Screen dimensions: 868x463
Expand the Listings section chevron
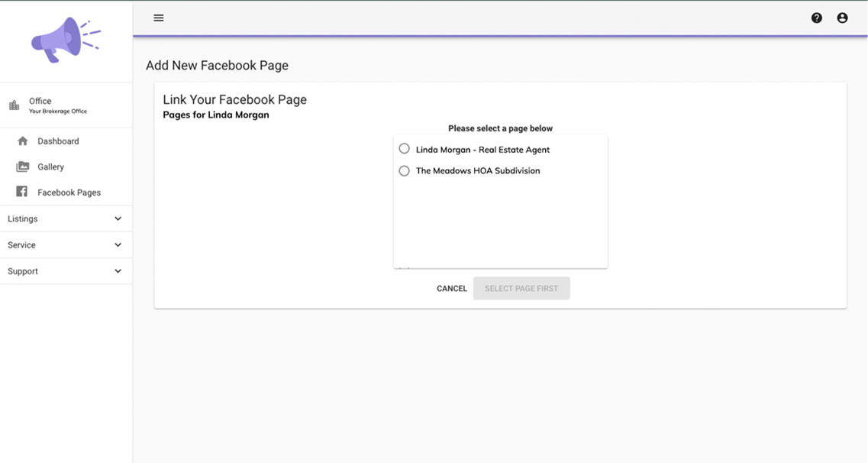click(118, 219)
